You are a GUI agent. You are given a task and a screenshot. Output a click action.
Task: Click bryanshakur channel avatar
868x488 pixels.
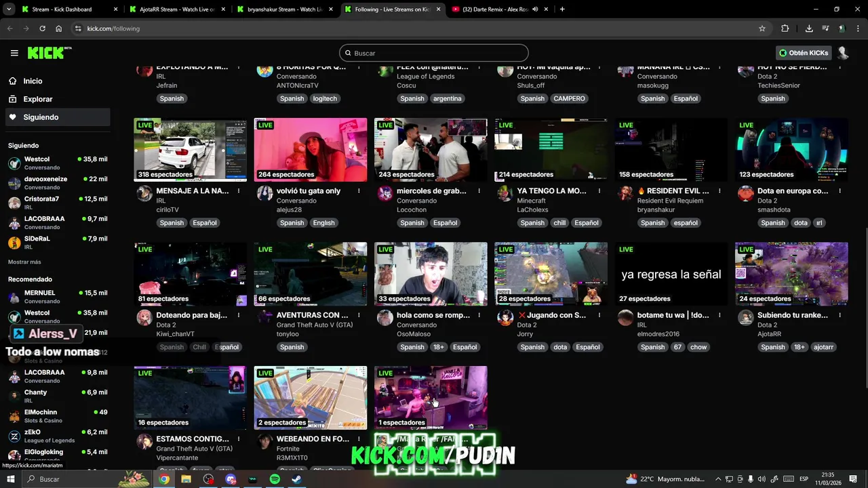click(625, 194)
